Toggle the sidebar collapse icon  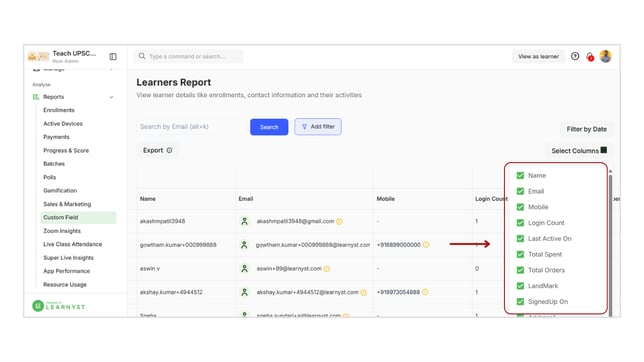[x=113, y=56]
